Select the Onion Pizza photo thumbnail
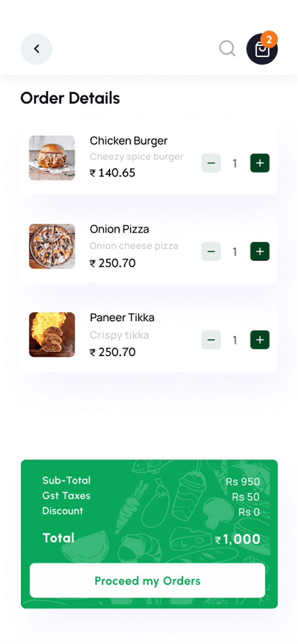Image resolution: width=298 pixels, height=644 pixels. 52,246
